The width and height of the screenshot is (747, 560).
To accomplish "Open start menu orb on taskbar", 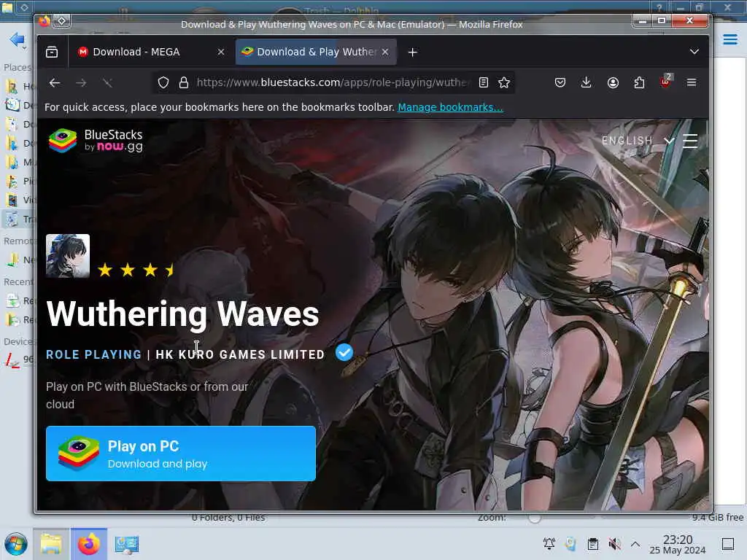I will 16,544.
